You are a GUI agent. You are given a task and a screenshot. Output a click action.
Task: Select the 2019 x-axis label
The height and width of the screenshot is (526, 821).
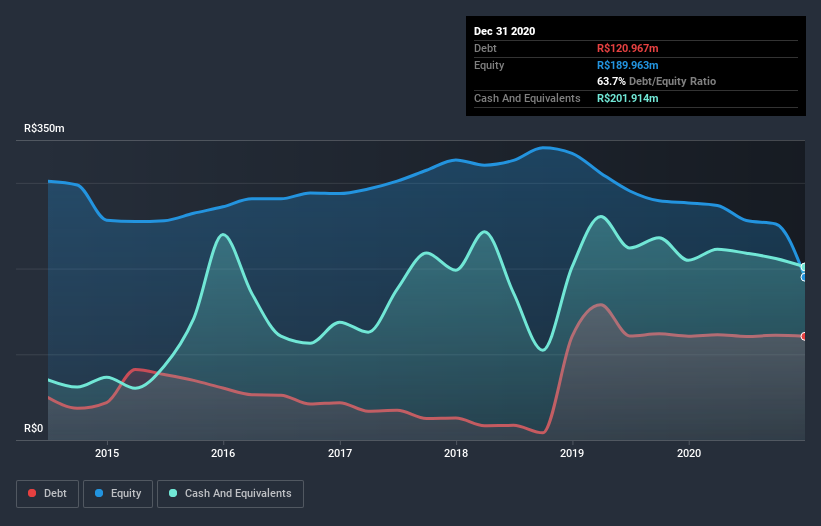(572, 453)
